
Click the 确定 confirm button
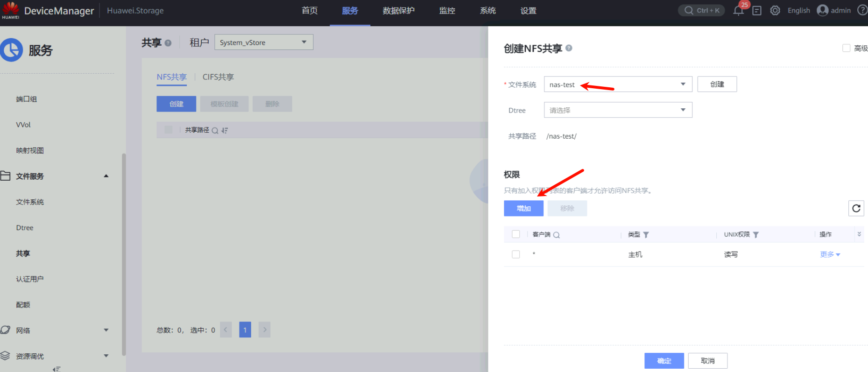click(664, 361)
